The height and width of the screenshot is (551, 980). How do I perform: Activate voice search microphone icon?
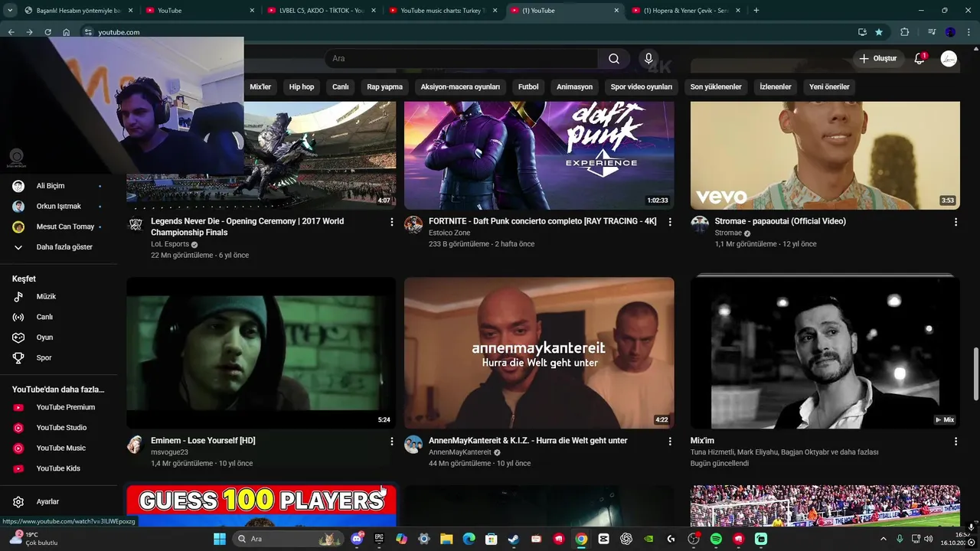tap(648, 59)
